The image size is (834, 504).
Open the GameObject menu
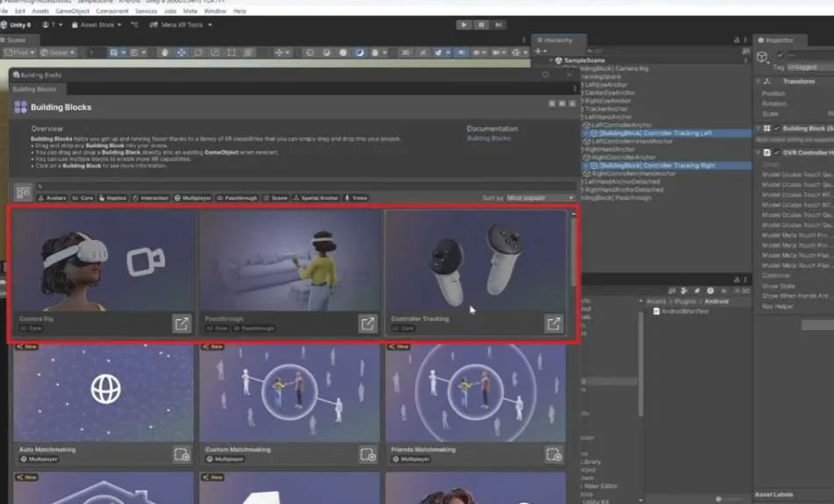coord(72,11)
